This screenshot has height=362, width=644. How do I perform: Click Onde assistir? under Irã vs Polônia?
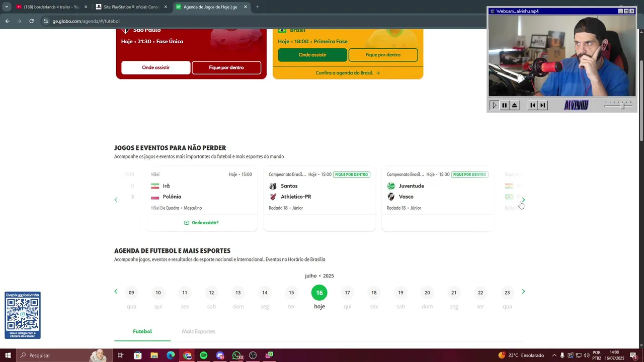coord(201,223)
